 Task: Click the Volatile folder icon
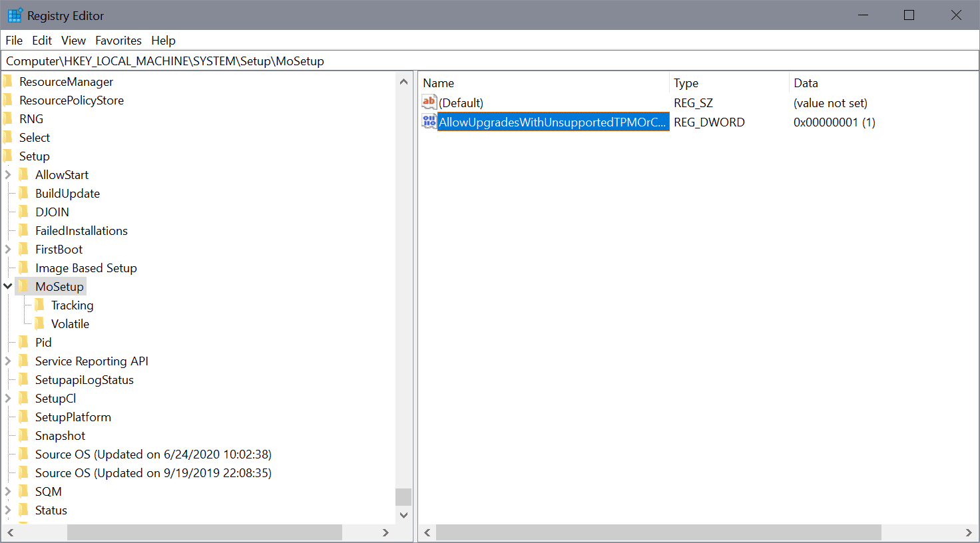[40, 324]
